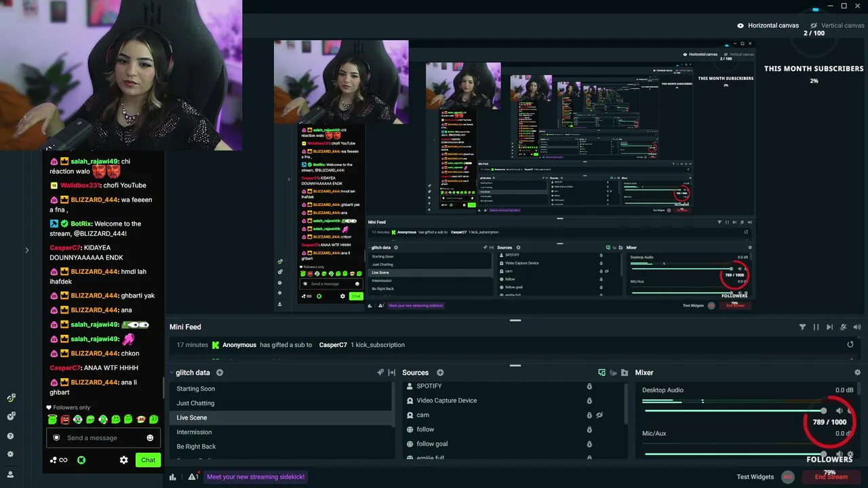Add a new scene with the plus icon
This screenshot has height=488, width=868.
pos(220,373)
